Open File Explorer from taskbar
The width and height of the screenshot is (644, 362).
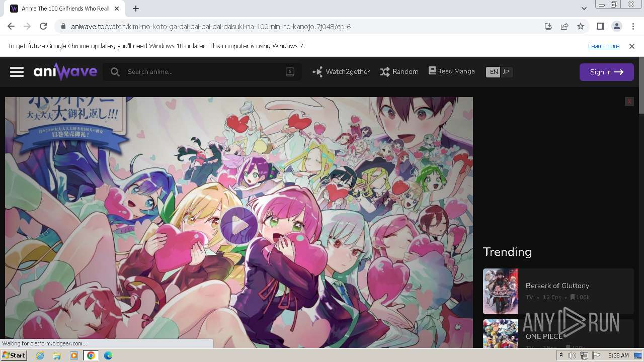[x=57, y=355]
